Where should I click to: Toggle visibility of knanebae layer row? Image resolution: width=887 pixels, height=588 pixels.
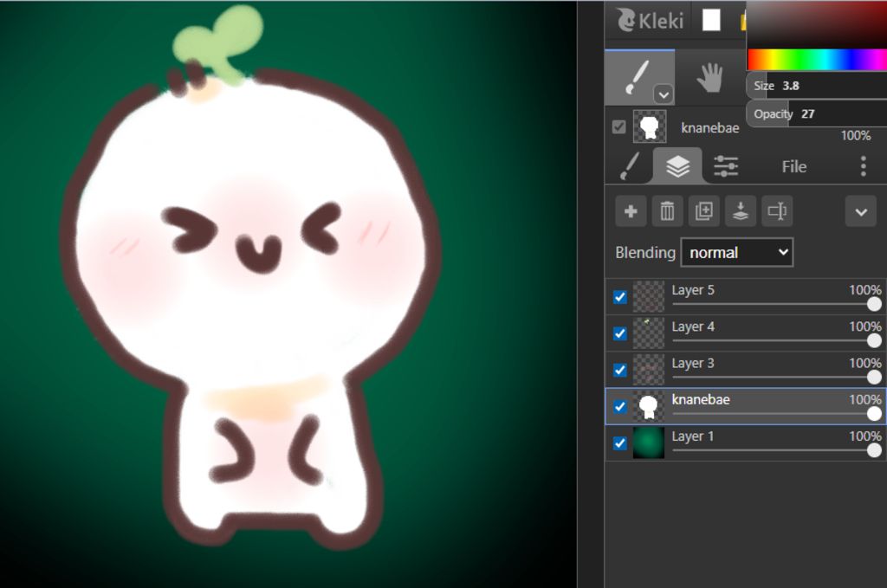620,406
